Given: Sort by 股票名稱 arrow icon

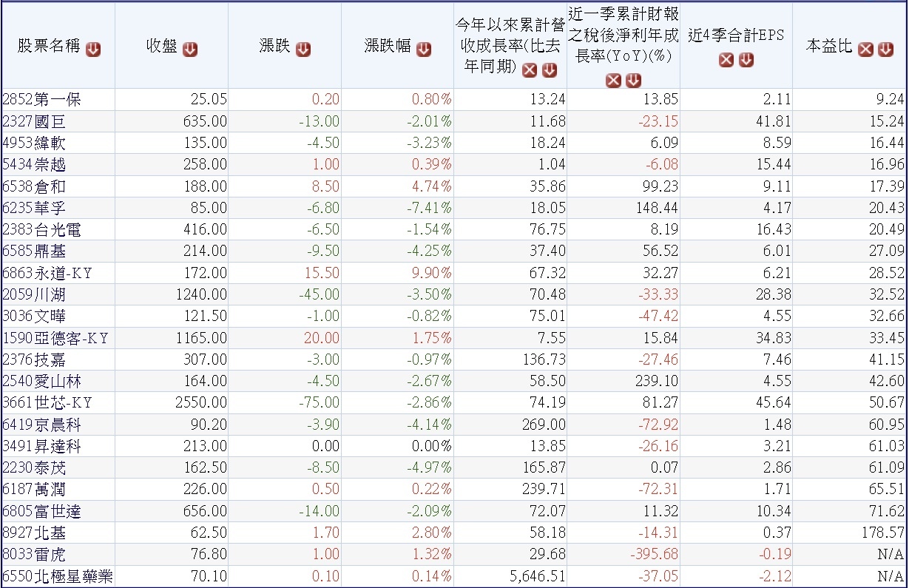Looking at the screenshot, I should (x=93, y=50).
